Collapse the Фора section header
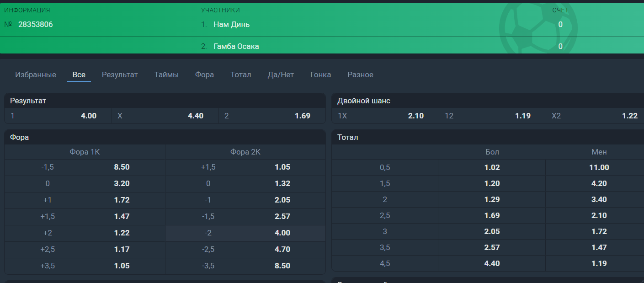Viewport: 644px width, 283px height. pos(165,137)
